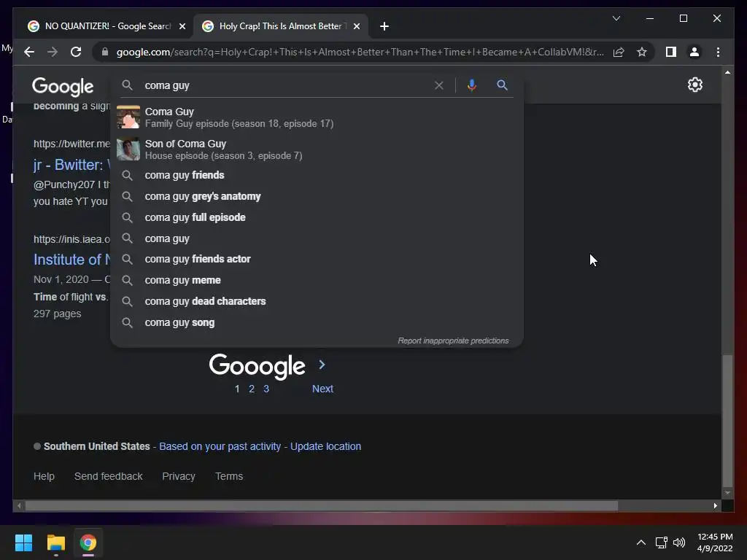747x560 pixels.
Task: Choose Coma Guy Family Guy episode suggestion
Action: click(x=317, y=117)
